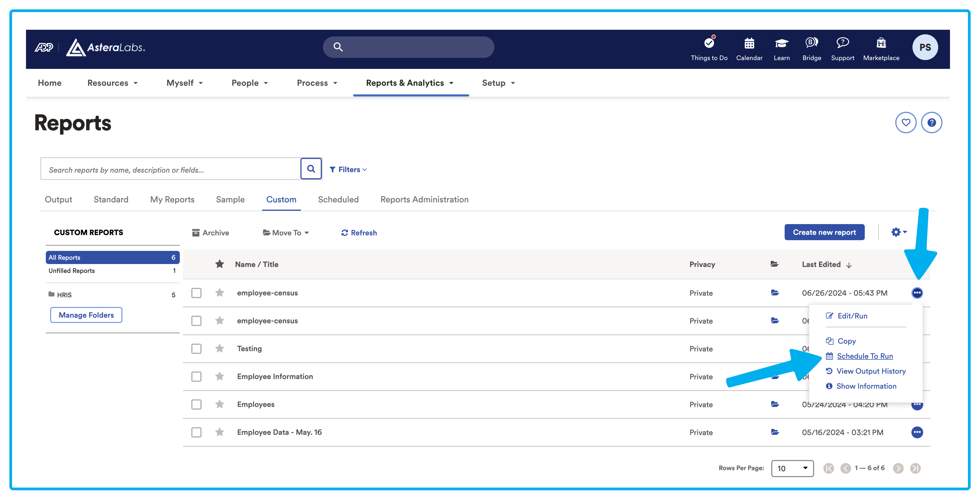Expand the Filters dropdown
Viewport: 980px width, 501px height.
(x=348, y=170)
